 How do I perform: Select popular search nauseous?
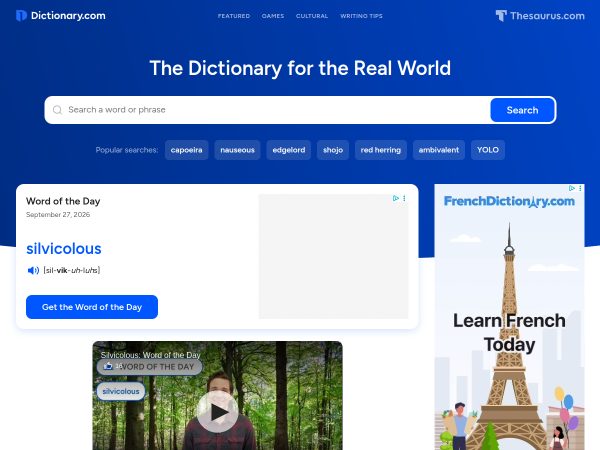pos(237,150)
